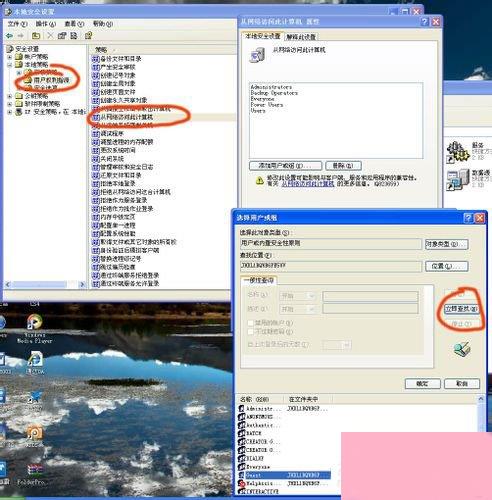Image resolution: width=492 pixels, height=500 pixels.
Task: Select Backup Operators in the members list
Action: pos(274,93)
